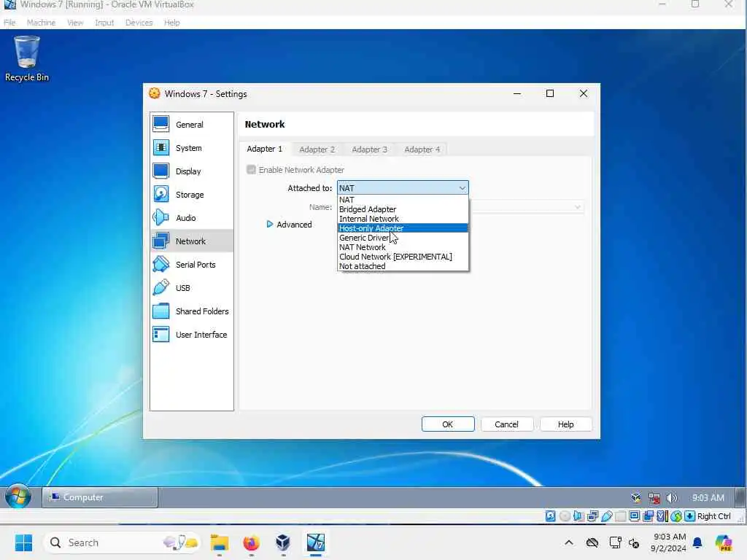
Task: Open Audio settings category
Action: coord(192,217)
